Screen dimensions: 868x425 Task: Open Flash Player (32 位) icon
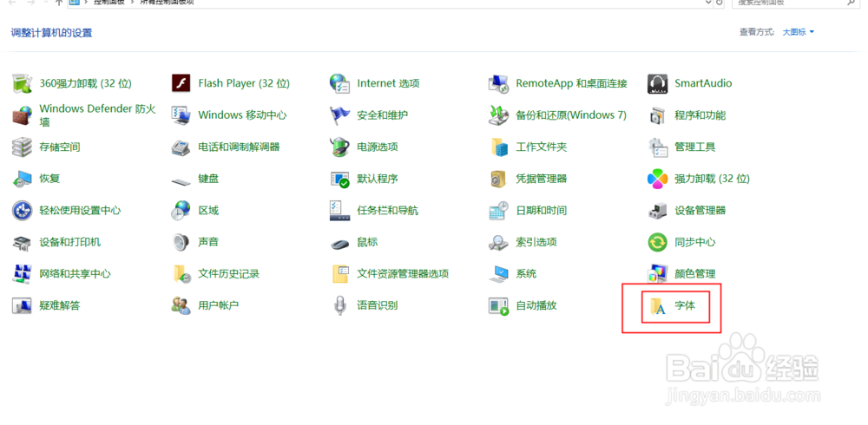pos(181,83)
